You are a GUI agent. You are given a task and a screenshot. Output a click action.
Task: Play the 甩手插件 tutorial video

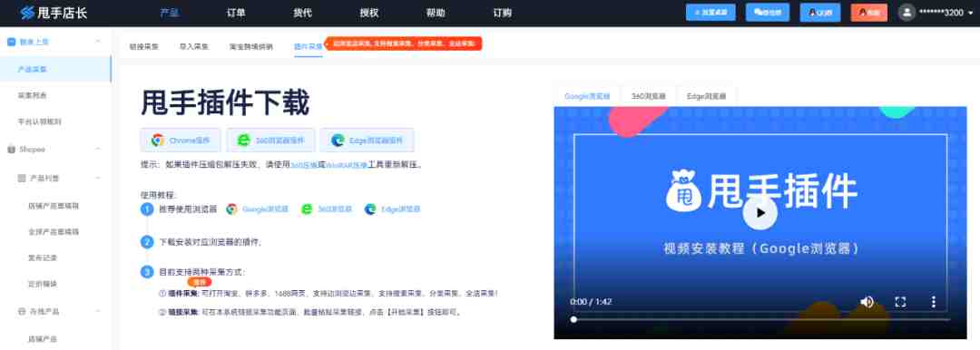[x=760, y=213]
